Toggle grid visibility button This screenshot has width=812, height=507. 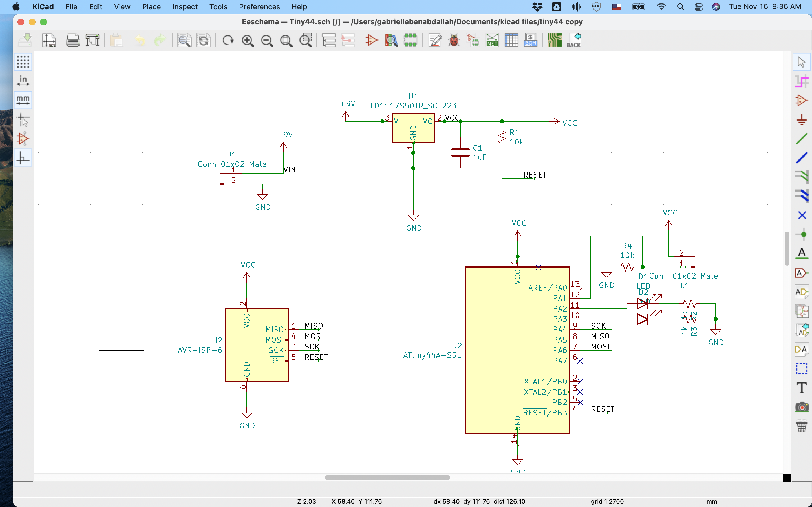click(x=23, y=62)
